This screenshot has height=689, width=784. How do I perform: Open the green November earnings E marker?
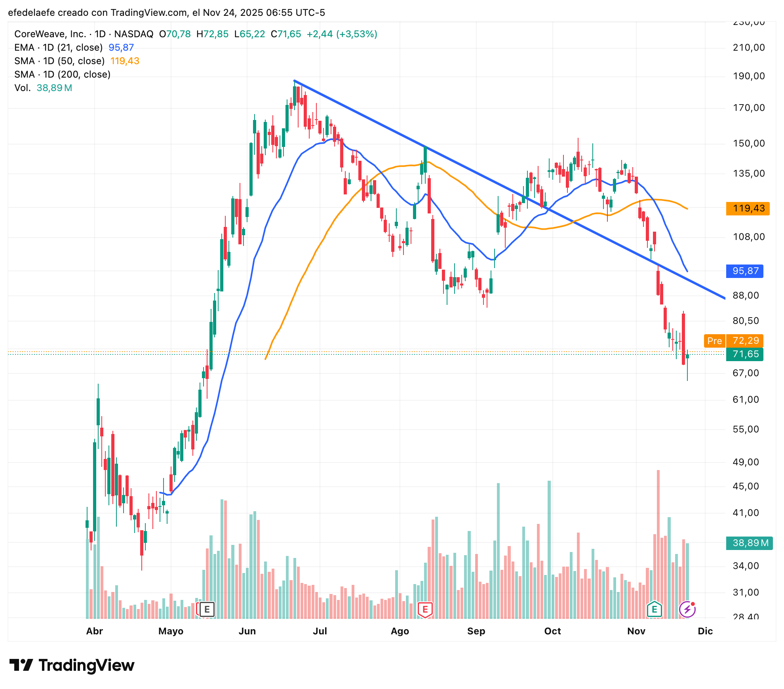pyautogui.click(x=654, y=609)
